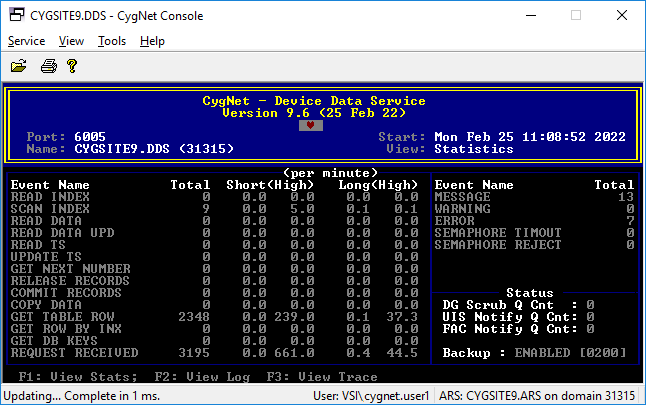Click the 239.0 short high value
The height and width of the screenshot is (405, 646).
coord(294,316)
